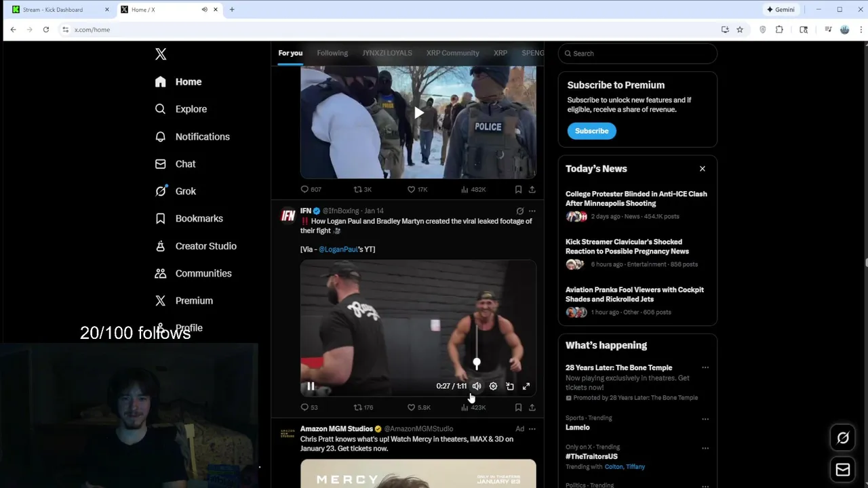This screenshot has width=868, height=488.
Task: Switch to the Stream - Kick Dashboard browser tab
Action: coord(60,9)
